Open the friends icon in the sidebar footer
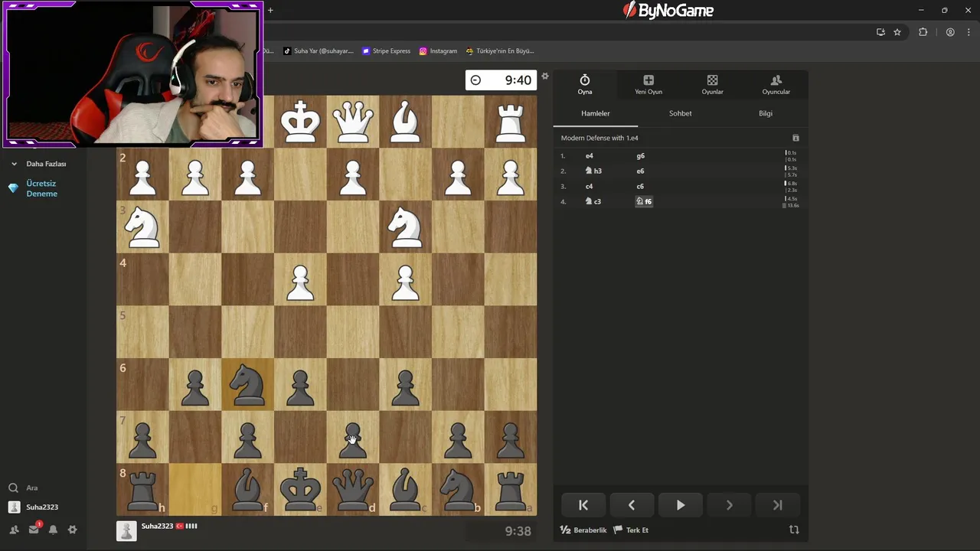 [14, 530]
